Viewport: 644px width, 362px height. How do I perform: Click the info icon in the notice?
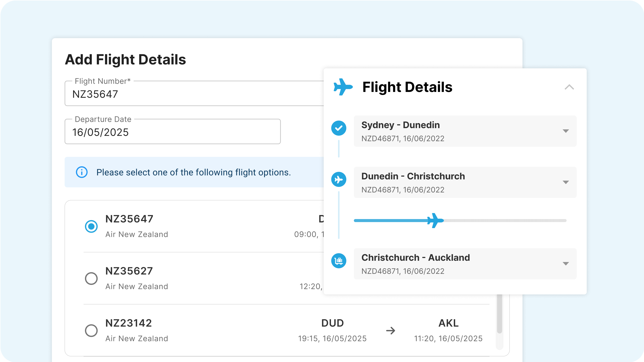point(82,172)
